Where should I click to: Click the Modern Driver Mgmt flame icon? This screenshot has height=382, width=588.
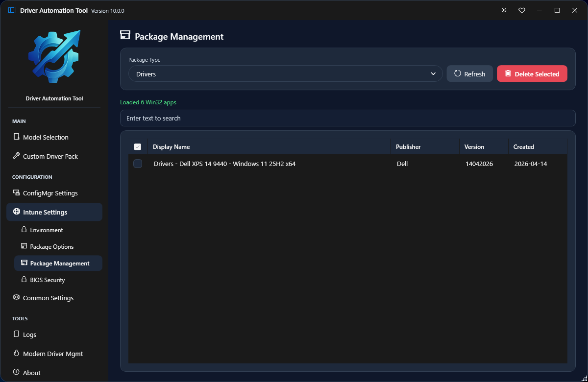[17, 354]
